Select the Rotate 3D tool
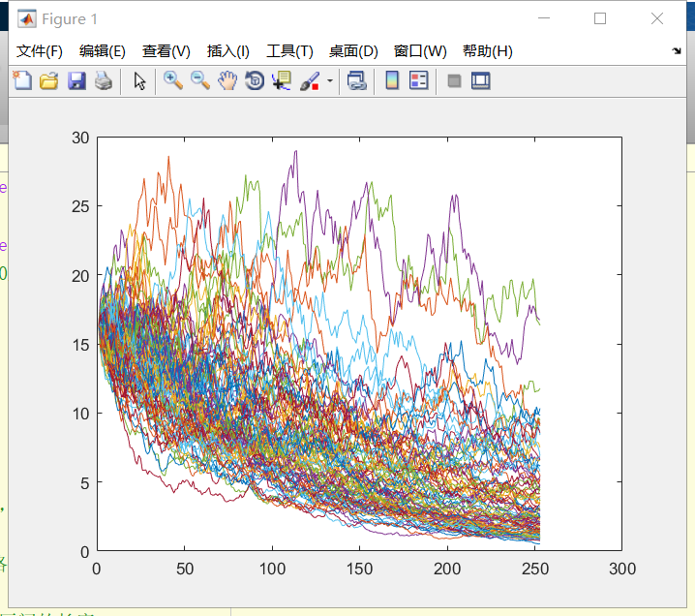 255,81
